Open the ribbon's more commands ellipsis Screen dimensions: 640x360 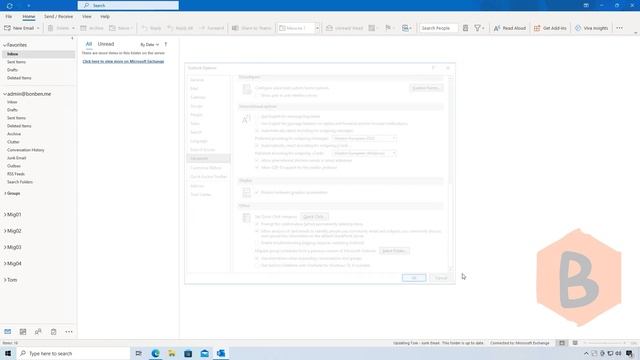coord(620,28)
